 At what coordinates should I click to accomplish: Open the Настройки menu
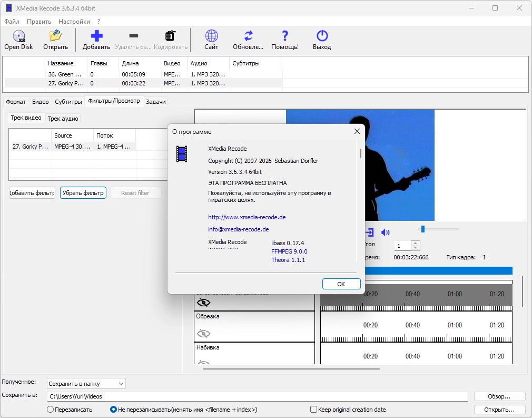[74, 22]
